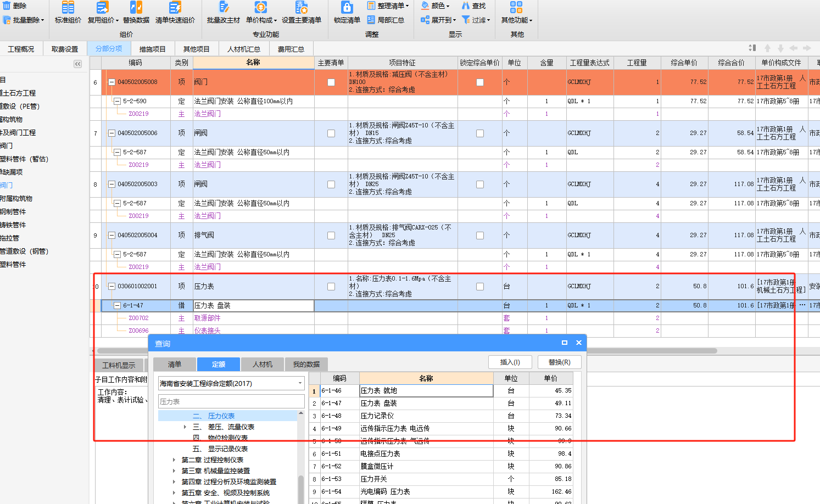Collapse the left sidebar with the double-chevron icon

pos(77,64)
